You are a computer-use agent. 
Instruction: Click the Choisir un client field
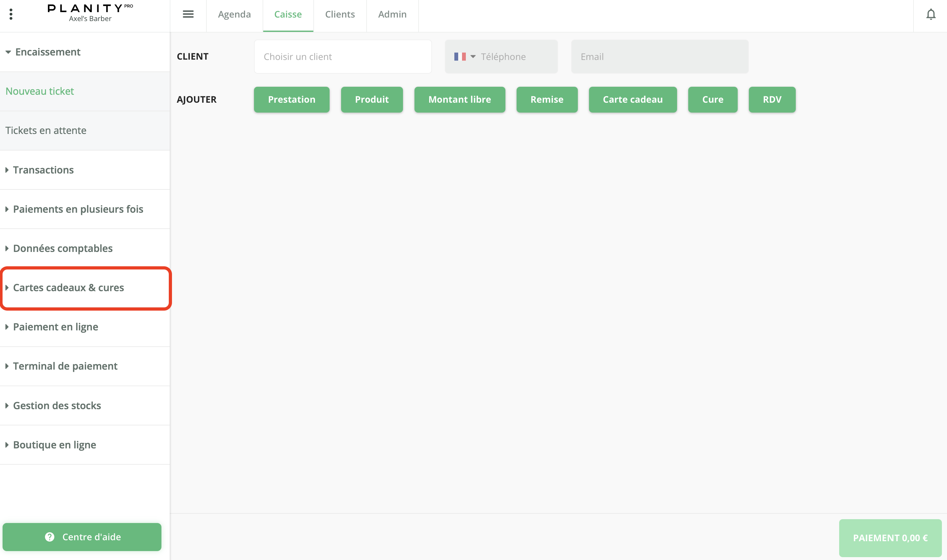pyautogui.click(x=342, y=56)
